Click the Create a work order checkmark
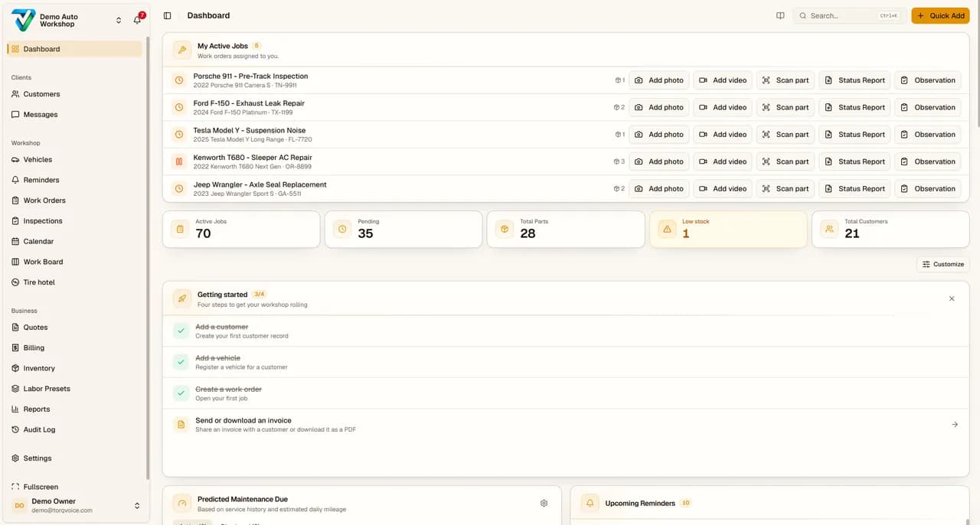This screenshot has width=980, height=525. point(181,393)
